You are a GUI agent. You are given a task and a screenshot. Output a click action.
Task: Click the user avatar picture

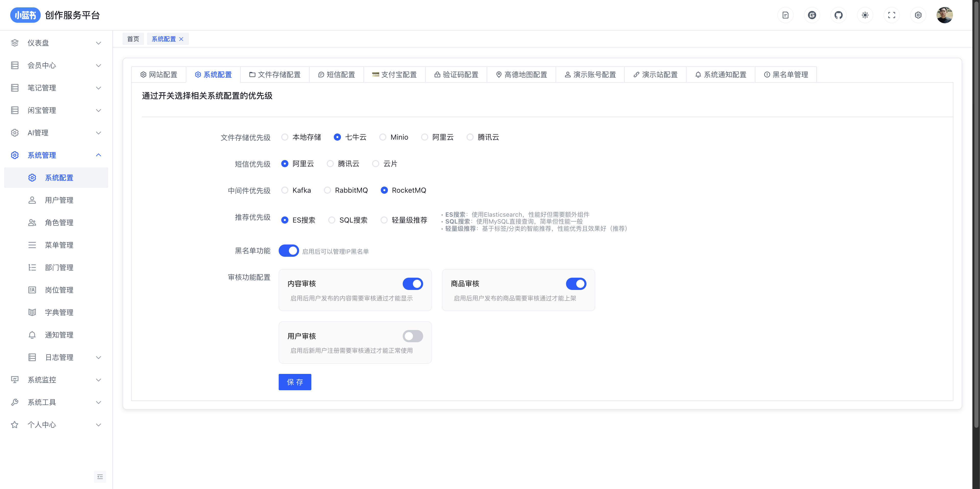[x=944, y=15]
